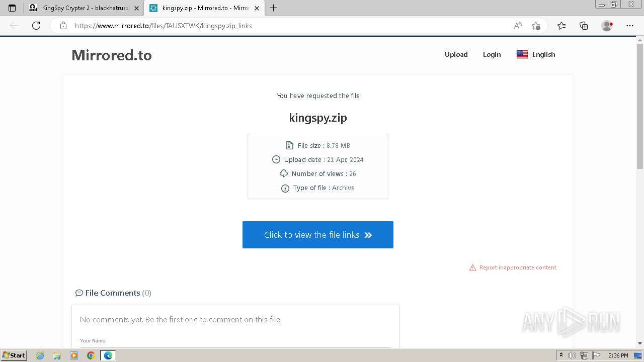Image resolution: width=644 pixels, height=362 pixels.
Task: Add this page to favorites star icon
Action: [536, 26]
